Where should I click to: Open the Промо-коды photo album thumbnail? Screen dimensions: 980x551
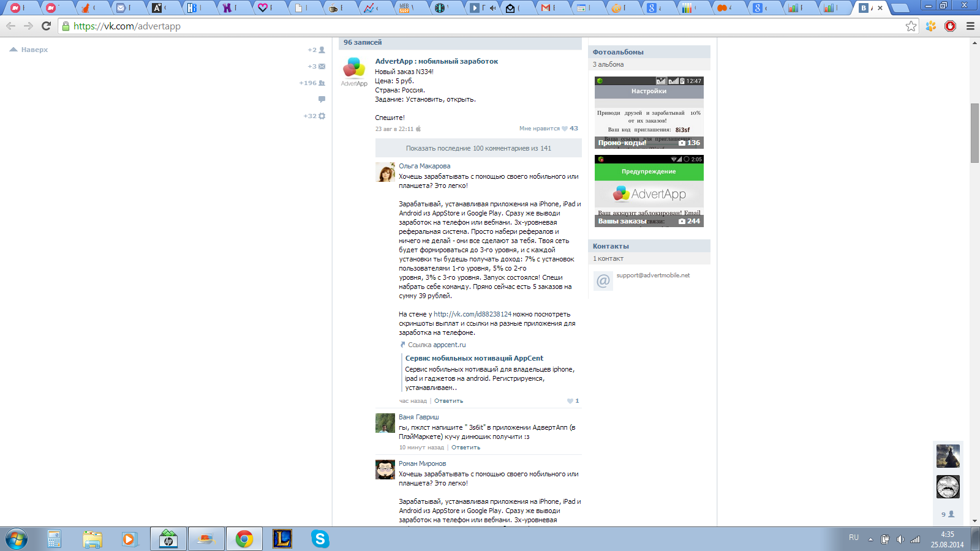point(649,113)
